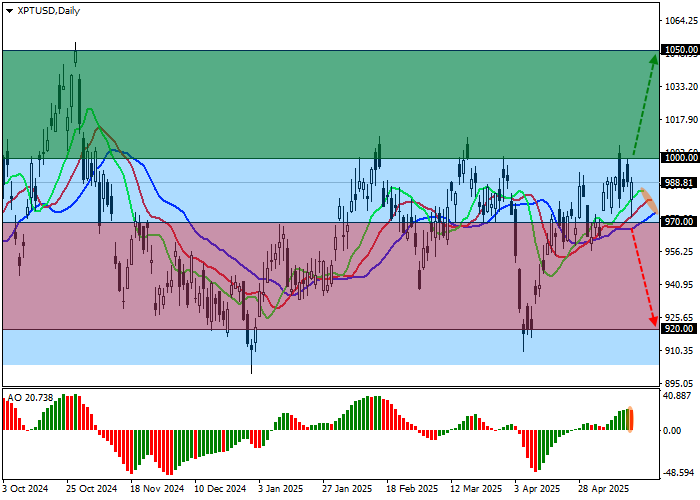The height and width of the screenshot is (500, 700).
Task: Click the red dashed downward arrow head
Action: pyautogui.click(x=653, y=321)
